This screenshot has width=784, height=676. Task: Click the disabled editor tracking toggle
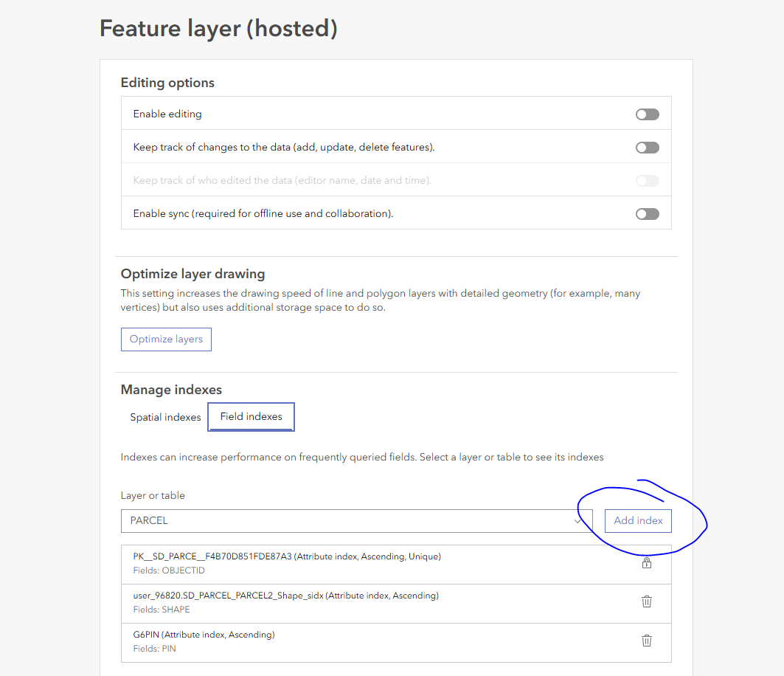click(x=647, y=180)
